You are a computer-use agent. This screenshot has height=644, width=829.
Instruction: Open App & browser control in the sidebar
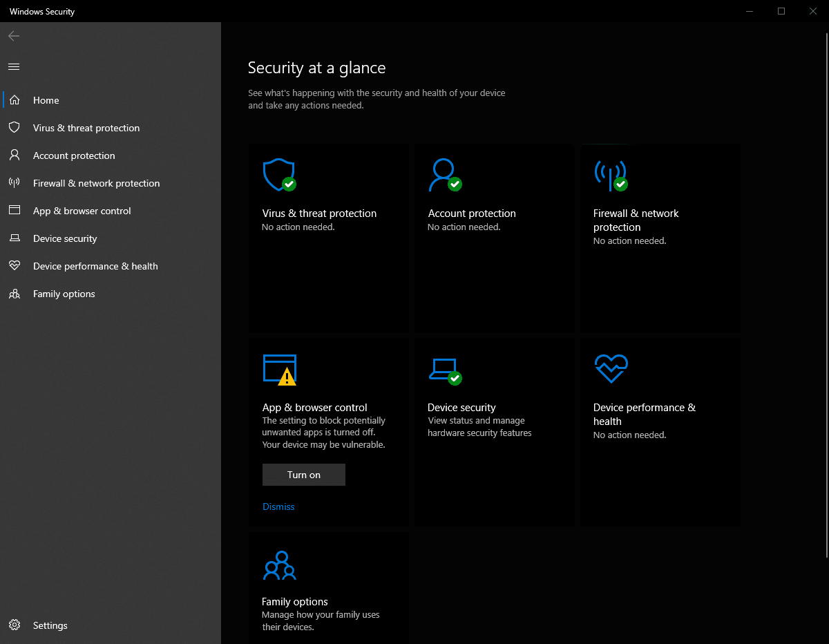pos(82,211)
